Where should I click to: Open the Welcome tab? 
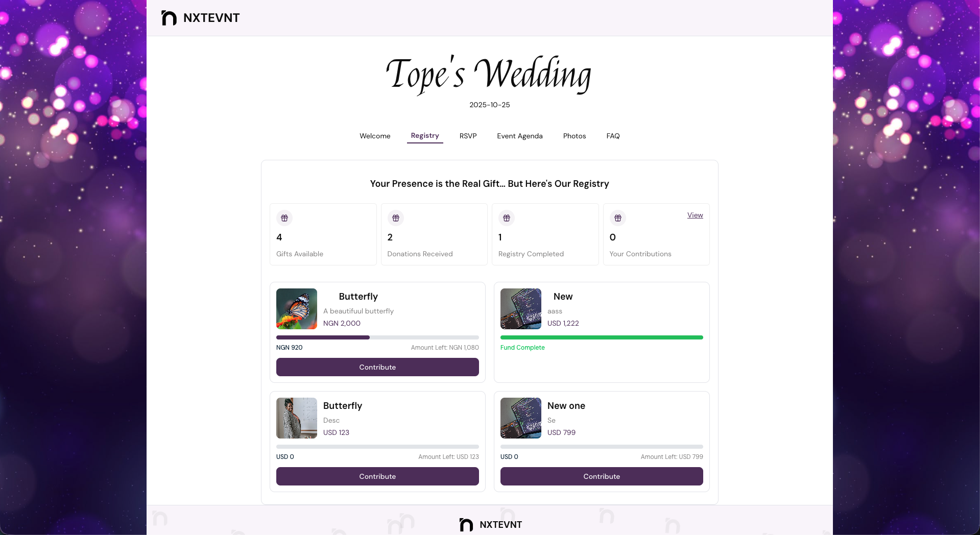(375, 136)
